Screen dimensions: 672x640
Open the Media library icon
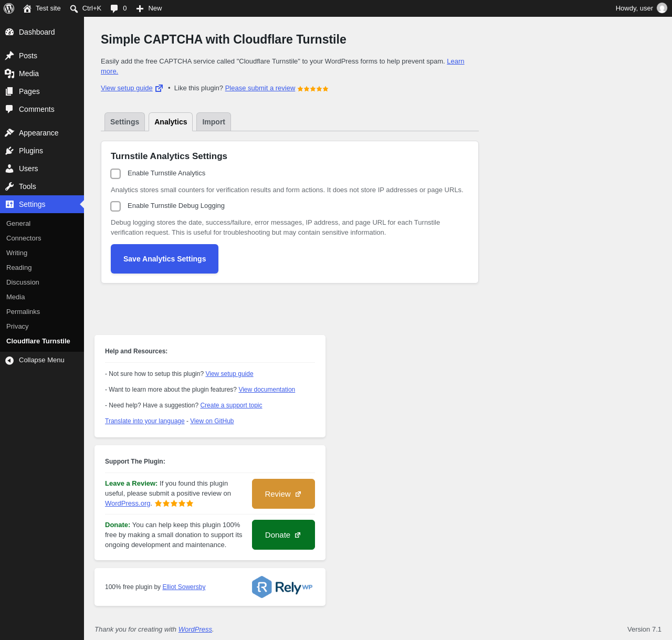(9, 74)
